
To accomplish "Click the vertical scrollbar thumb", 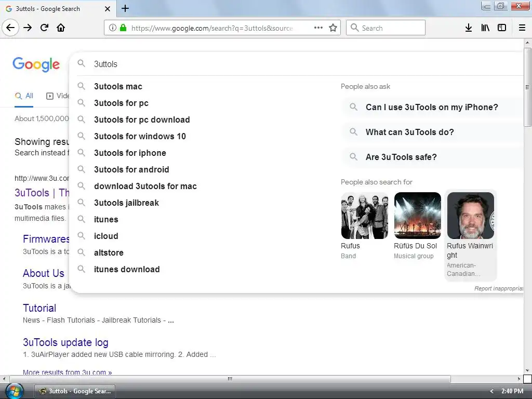I will 527,87.
